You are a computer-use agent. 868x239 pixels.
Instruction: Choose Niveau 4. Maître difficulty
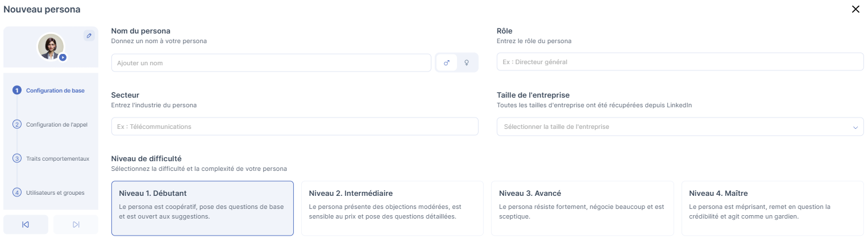[772, 208]
